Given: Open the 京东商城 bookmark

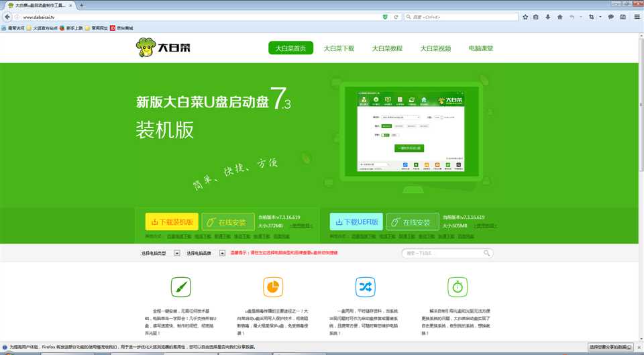Looking at the screenshot, I should click(121, 28).
